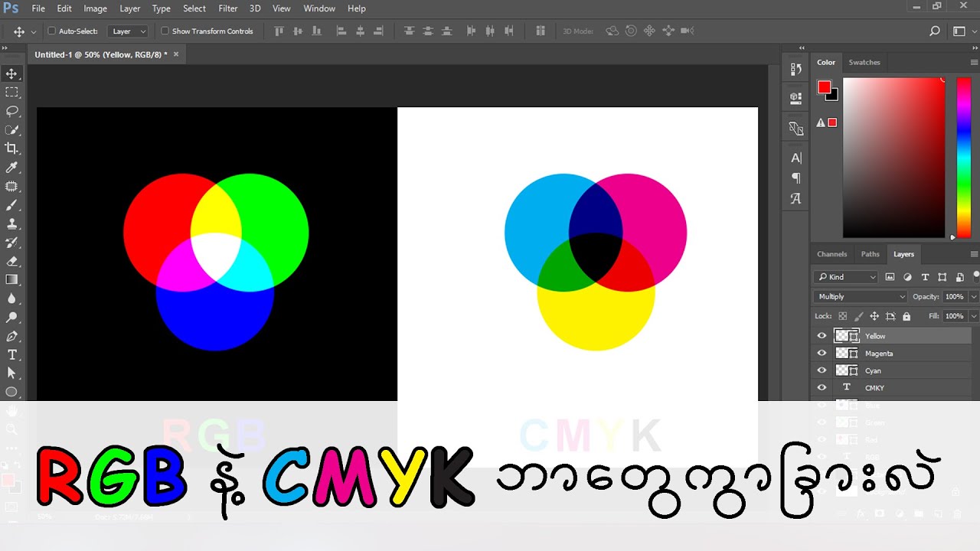Viewport: 980px width, 551px height.
Task: Select the Clone Stamp tool
Action: 11,223
